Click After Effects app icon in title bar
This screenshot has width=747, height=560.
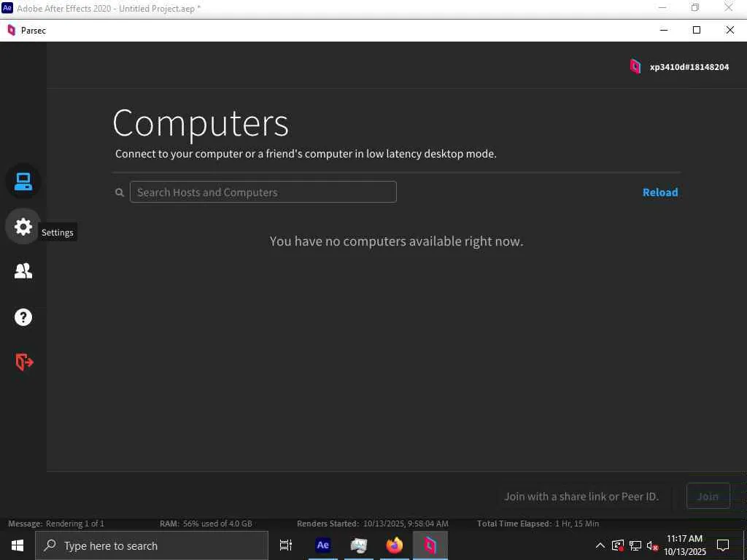[x=7, y=7]
